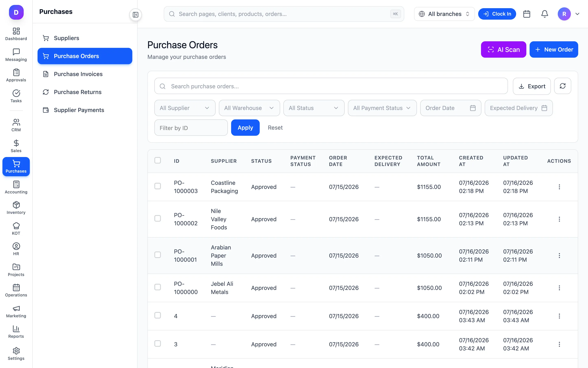This screenshot has height=368, width=588.
Task: Open actions menu for PO-1000002
Action: 559,219
